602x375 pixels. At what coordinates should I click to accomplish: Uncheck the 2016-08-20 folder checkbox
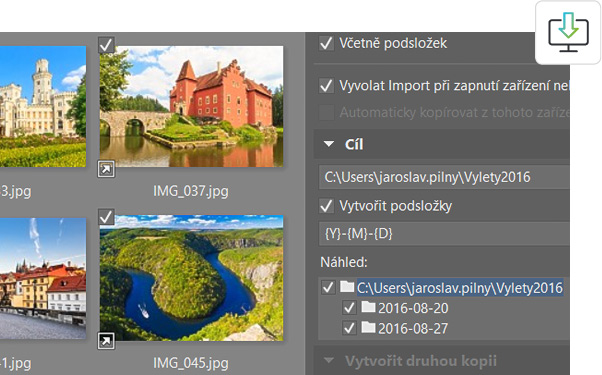coord(349,308)
